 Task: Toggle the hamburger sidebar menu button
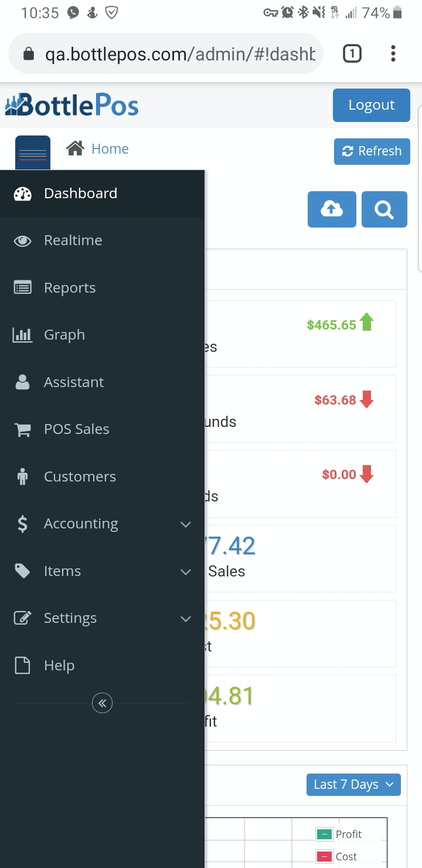click(x=33, y=154)
